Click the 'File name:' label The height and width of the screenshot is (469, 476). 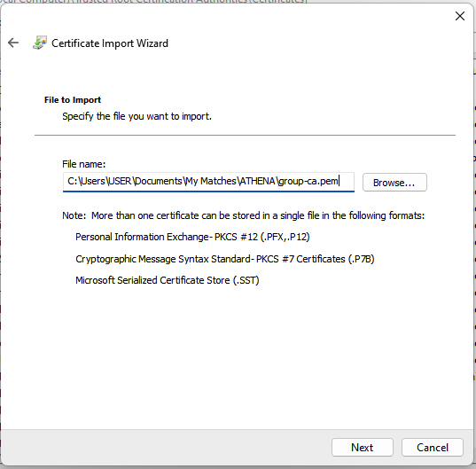(x=84, y=164)
